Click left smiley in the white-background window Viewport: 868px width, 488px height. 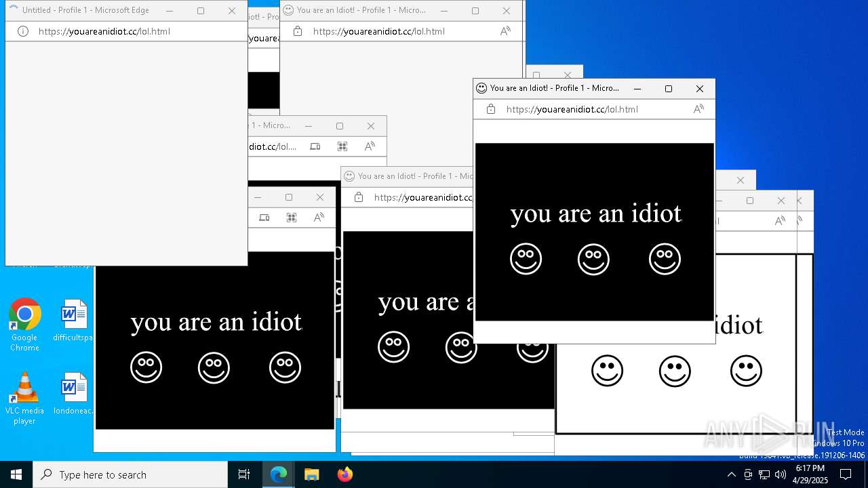(607, 371)
